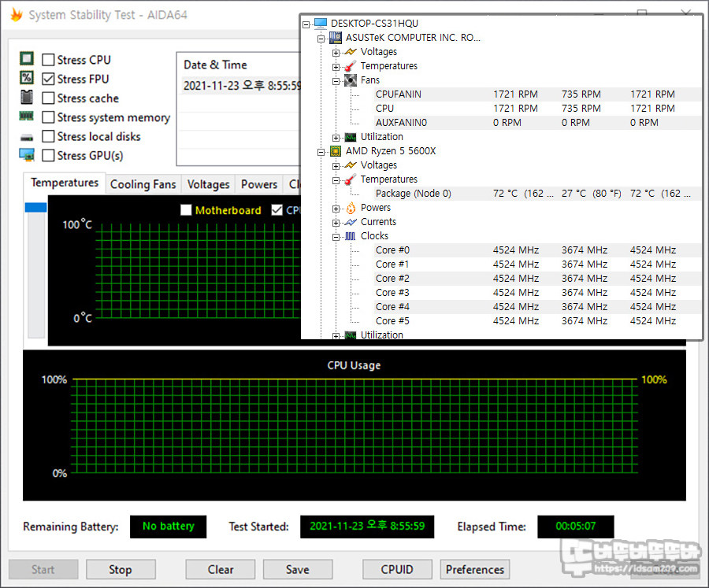Click the Ryzen Utilization icon at bottom of tree

click(x=351, y=335)
